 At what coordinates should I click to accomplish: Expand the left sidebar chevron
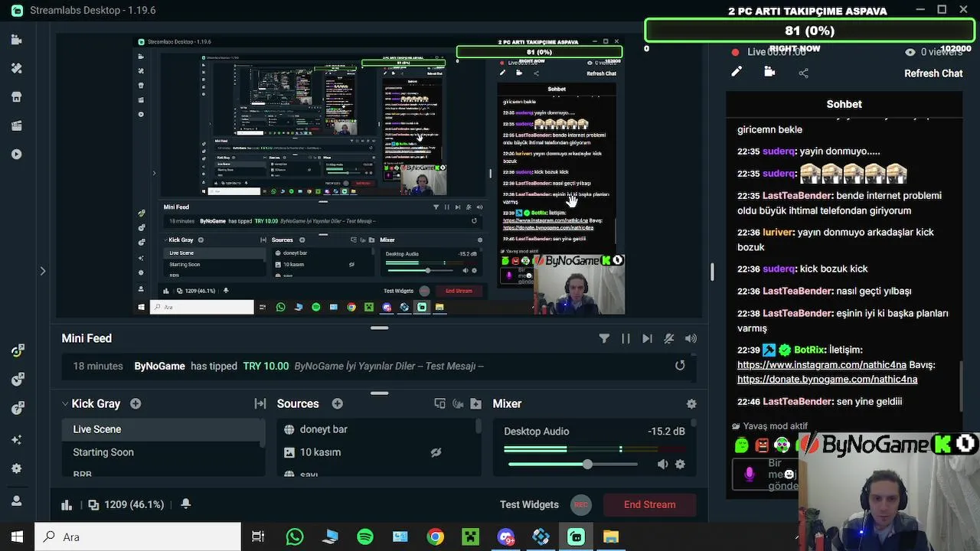coord(43,271)
